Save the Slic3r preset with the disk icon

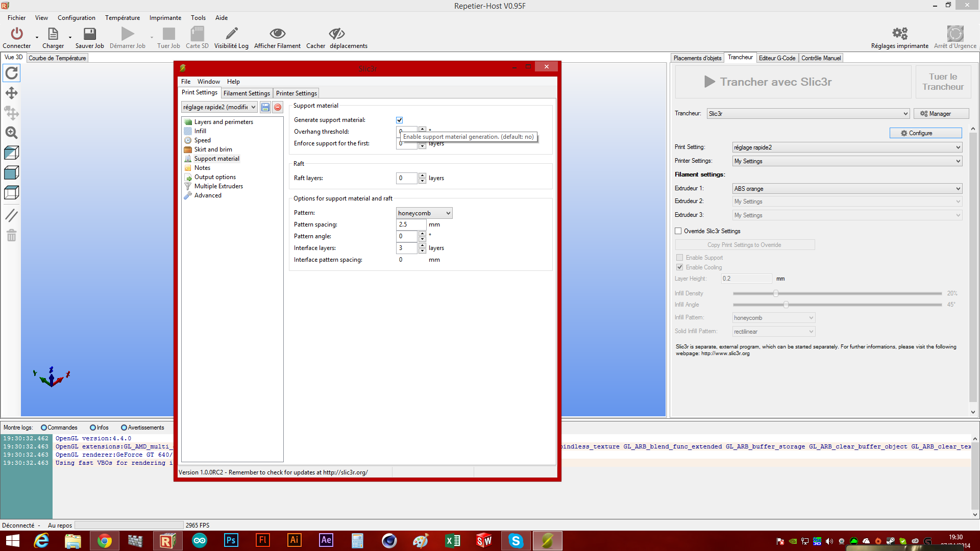click(x=265, y=107)
